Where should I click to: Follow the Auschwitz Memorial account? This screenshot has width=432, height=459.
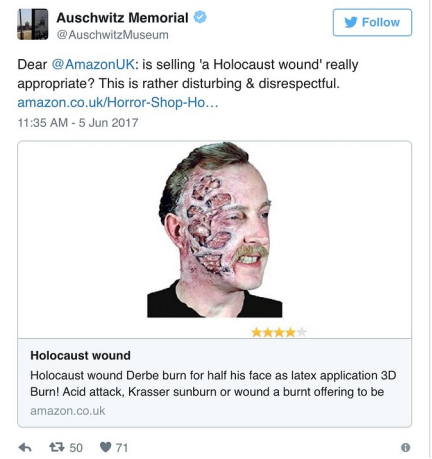372,22
